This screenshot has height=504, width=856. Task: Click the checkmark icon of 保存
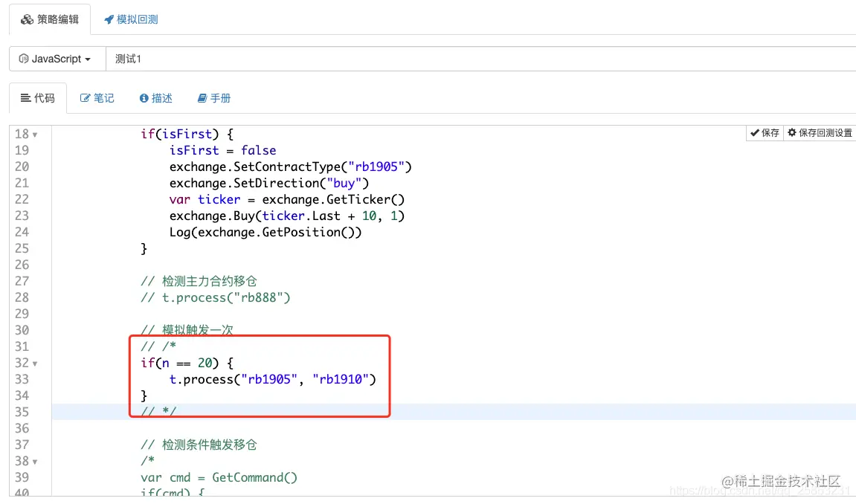click(x=754, y=132)
